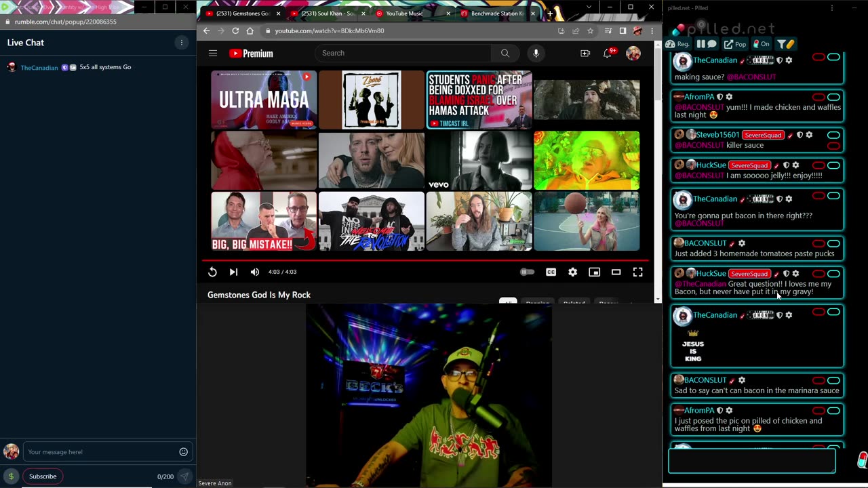Toggle YouTube autoplay switch
This screenshot has width=868, height=488.
click(527, 272)
